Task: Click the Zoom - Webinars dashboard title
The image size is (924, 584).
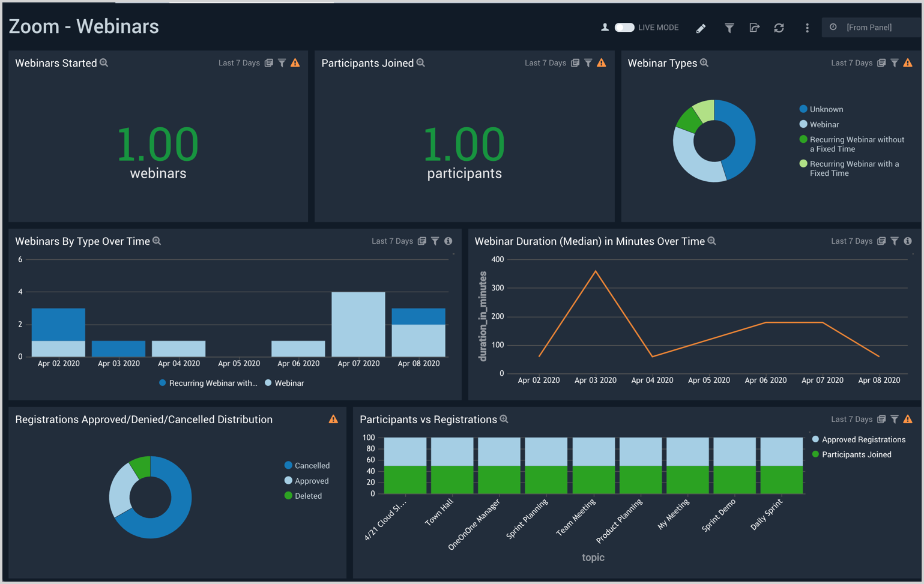Action: click(x=83, y=26)
